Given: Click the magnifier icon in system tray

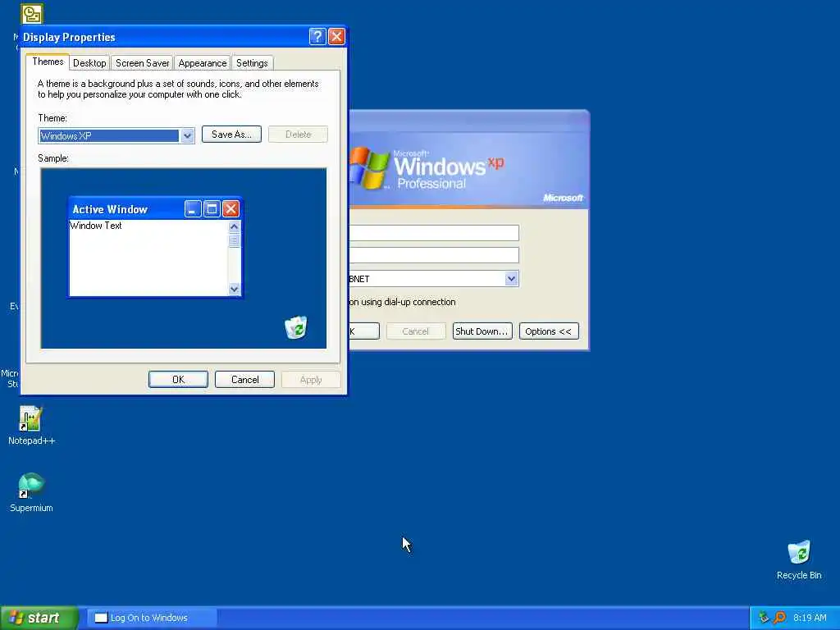Looking at the screenshot, I should pos(779,618).
